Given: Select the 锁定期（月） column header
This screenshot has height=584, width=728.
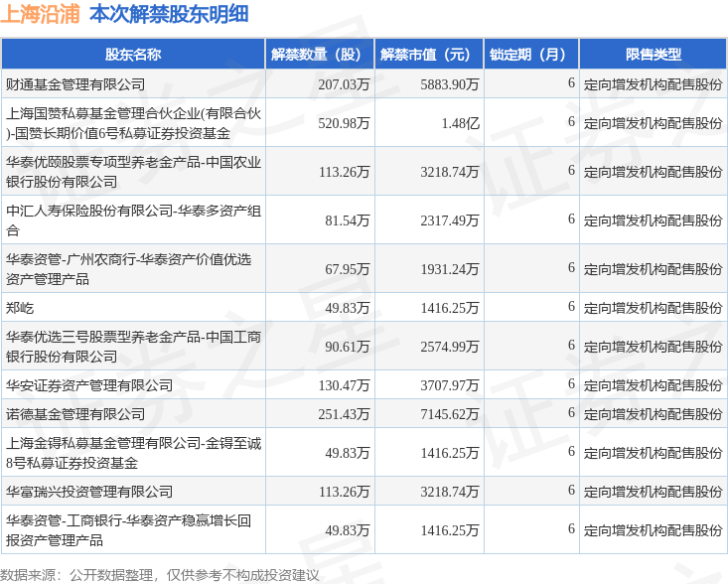Looking at the screenshot, I should [x=531, y=55].
